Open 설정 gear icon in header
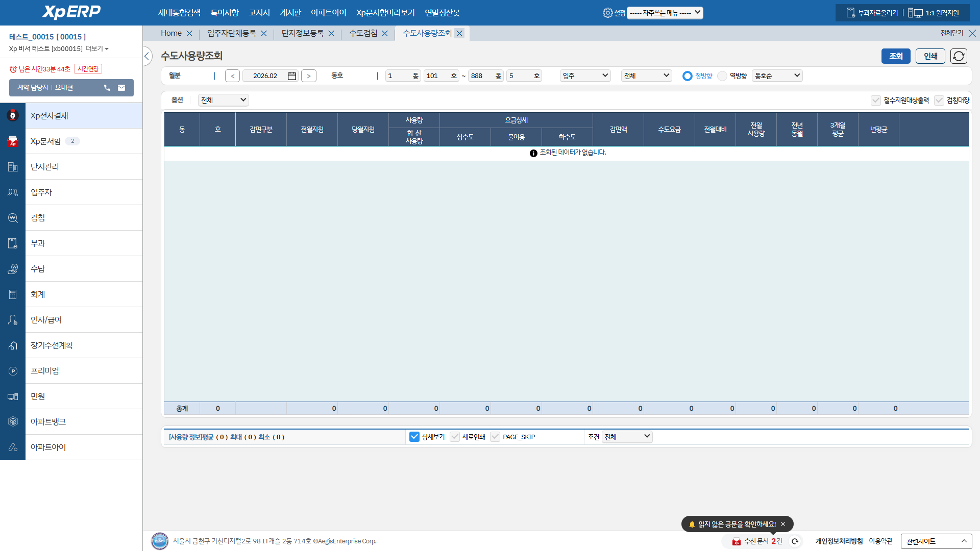 [x=607, y=13]
